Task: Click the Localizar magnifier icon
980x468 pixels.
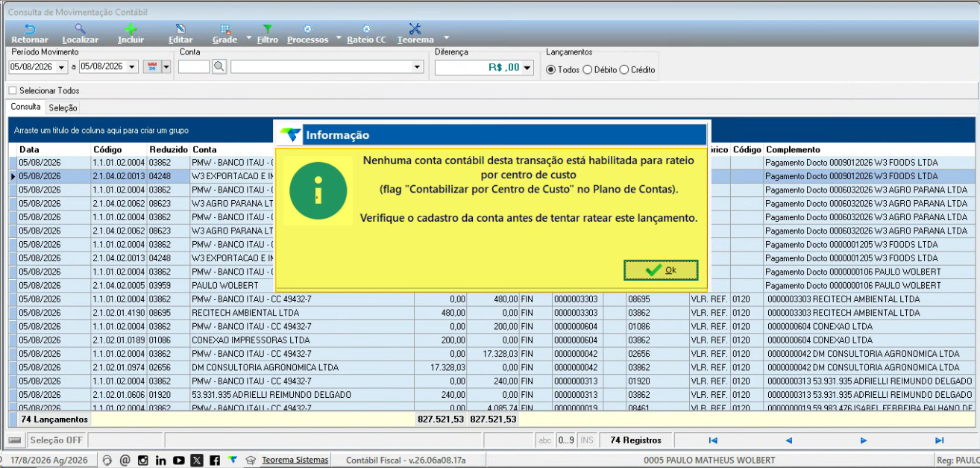Action: [80, 29]
